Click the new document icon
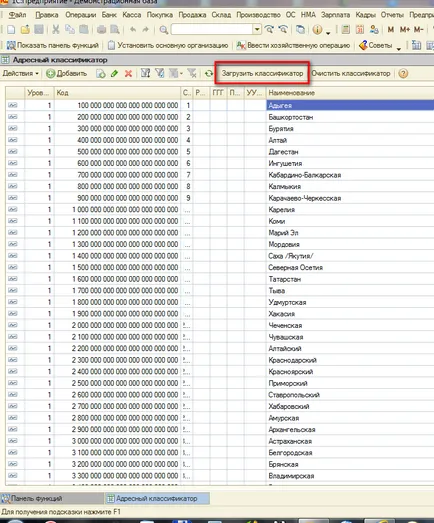The image size is (434, 523). click(11, 30)
